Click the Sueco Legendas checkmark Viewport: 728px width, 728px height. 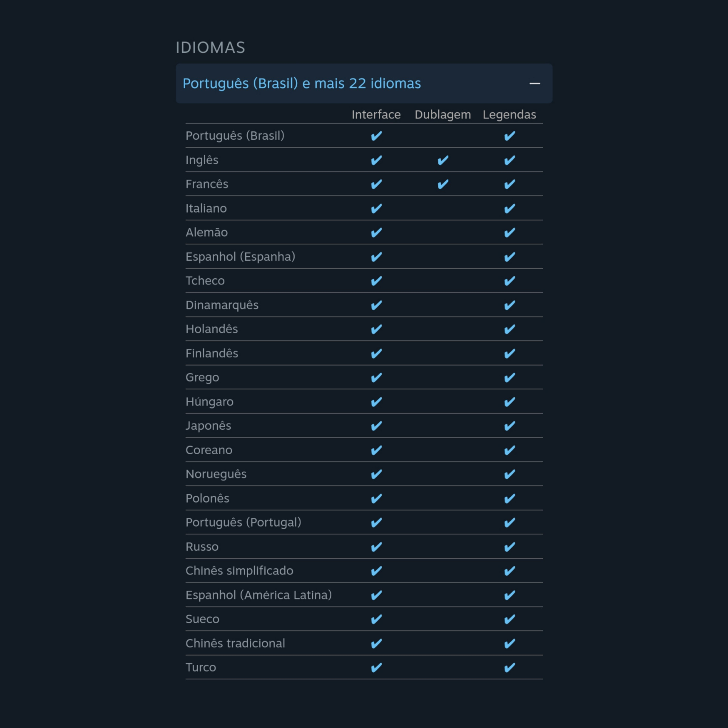(x=509, y=619)
